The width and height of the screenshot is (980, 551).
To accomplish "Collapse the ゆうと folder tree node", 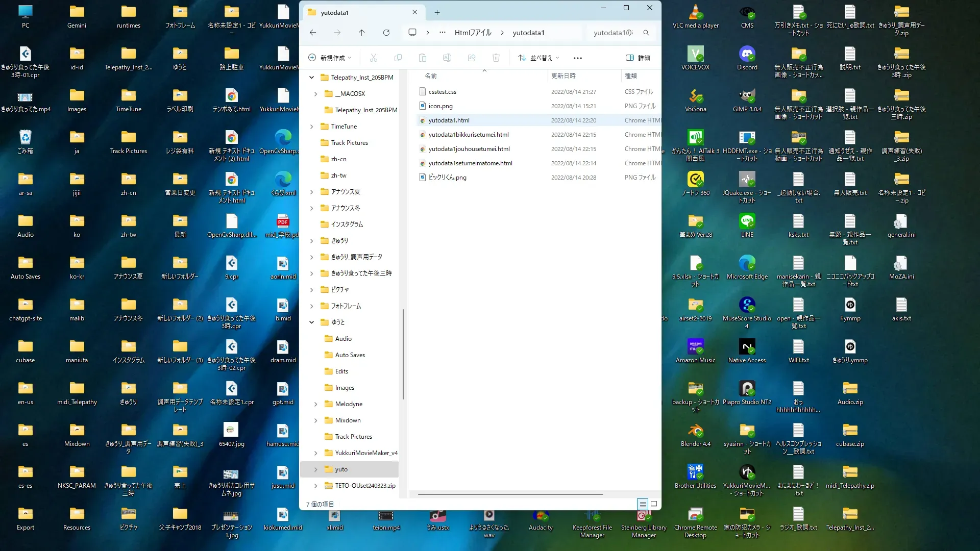I will [311, 322].
